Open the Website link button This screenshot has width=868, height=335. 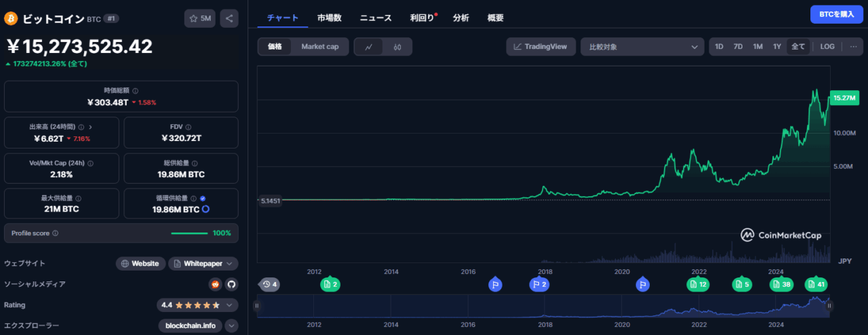[x=140, y=264]
